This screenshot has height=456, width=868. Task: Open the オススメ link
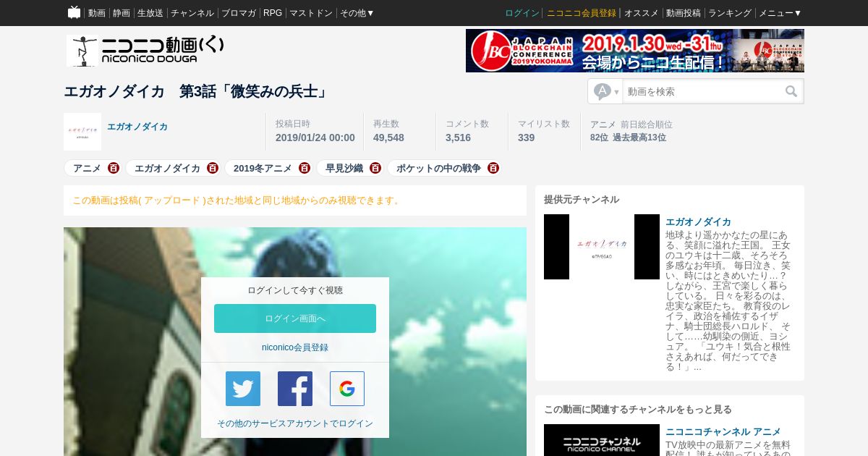tap(642, 13)
